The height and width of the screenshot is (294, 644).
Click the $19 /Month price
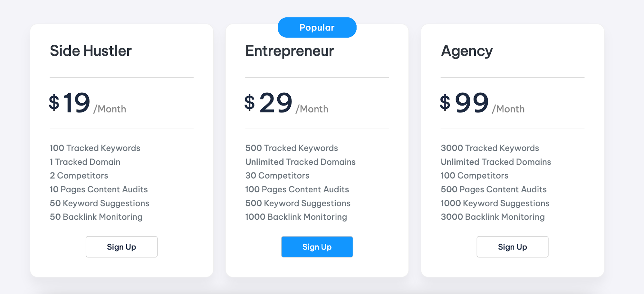click(87, 103)
